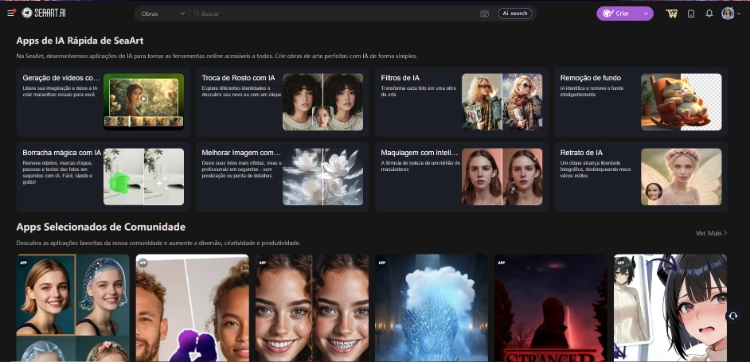750x362 pixels.
Task: Click APP badge on ice throne card
Action: click(x=382, y=263)
